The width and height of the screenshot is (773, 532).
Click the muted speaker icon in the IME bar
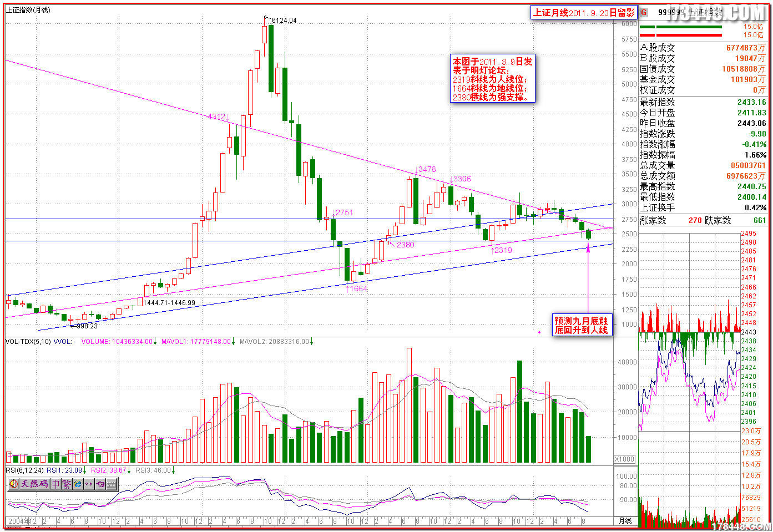point(14,484)
